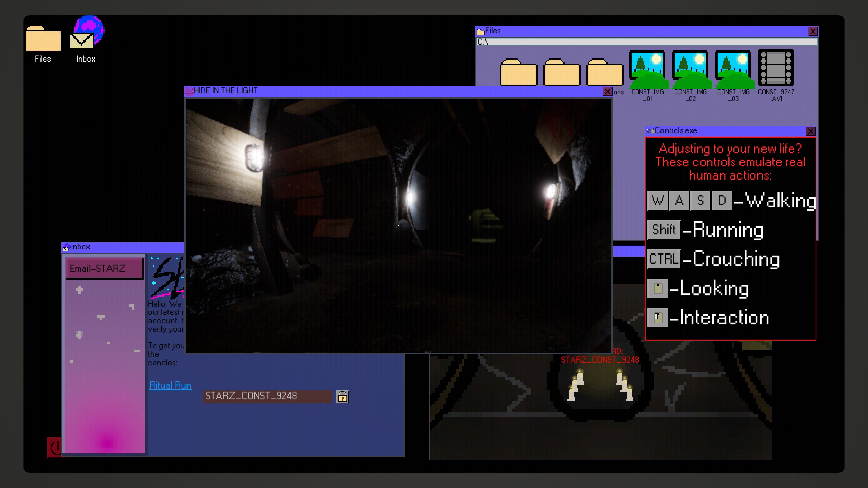Click the Shift key button in Controls
Image resolution: width=868 pixels, height=488 pixels.
coord(664,230)
